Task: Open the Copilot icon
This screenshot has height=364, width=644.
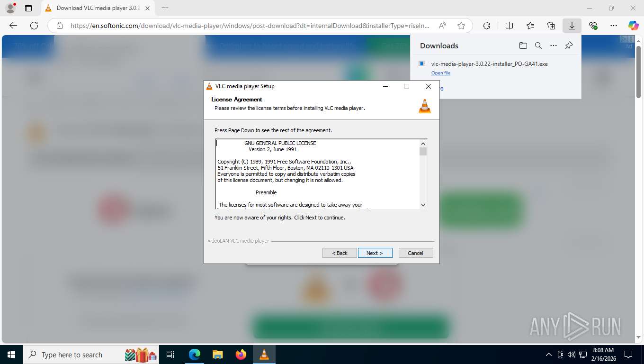Action: point(634,26)
